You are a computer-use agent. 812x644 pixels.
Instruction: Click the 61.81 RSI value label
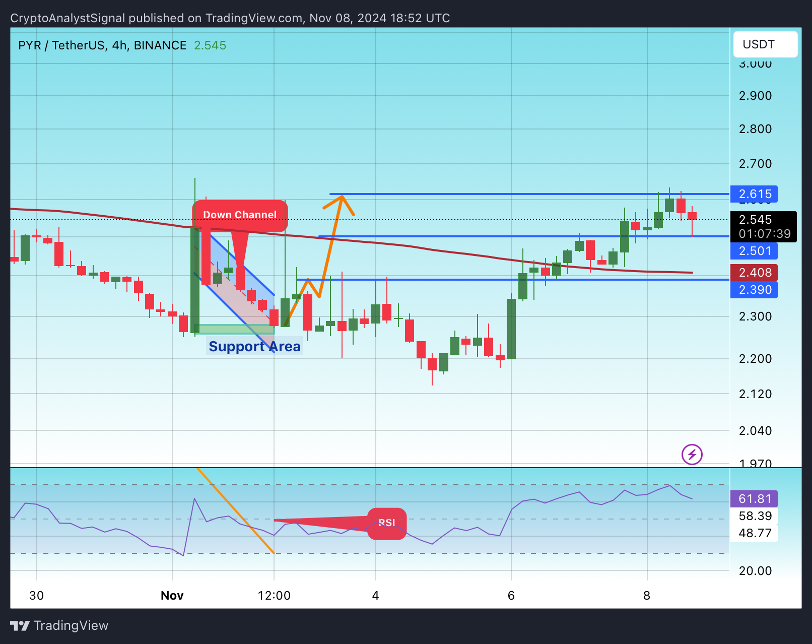[754, 499]
